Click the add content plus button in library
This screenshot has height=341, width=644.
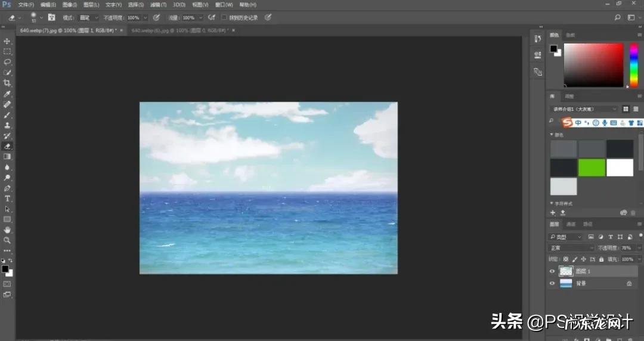pyautogui.click(x=553, y=213)
